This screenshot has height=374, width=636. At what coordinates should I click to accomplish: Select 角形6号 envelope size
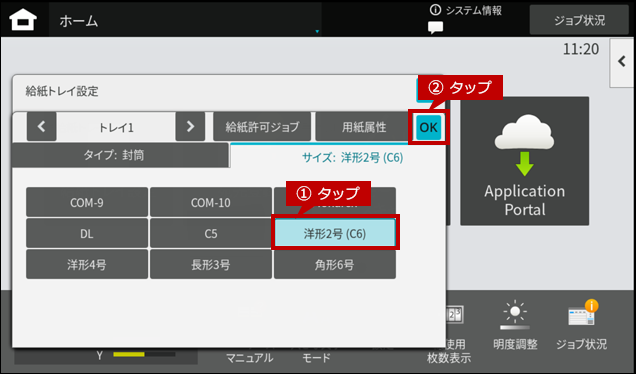335,264
